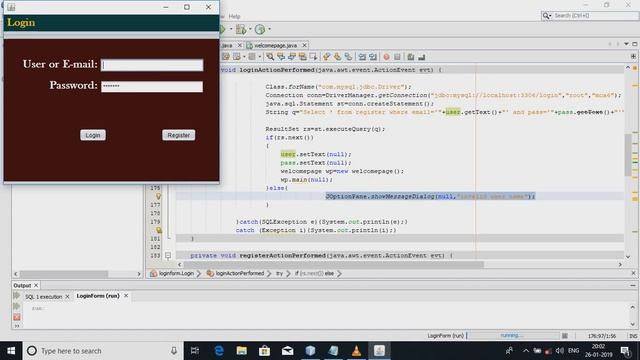Click the running progress bar
Image resolution: width=640 pixels, height=360 pixels.
pyautogui.click(x=512, y=336)
